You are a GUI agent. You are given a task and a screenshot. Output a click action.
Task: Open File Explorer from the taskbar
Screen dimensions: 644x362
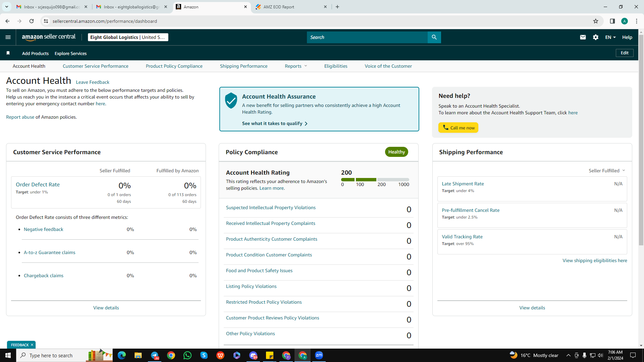pos(138,355)
